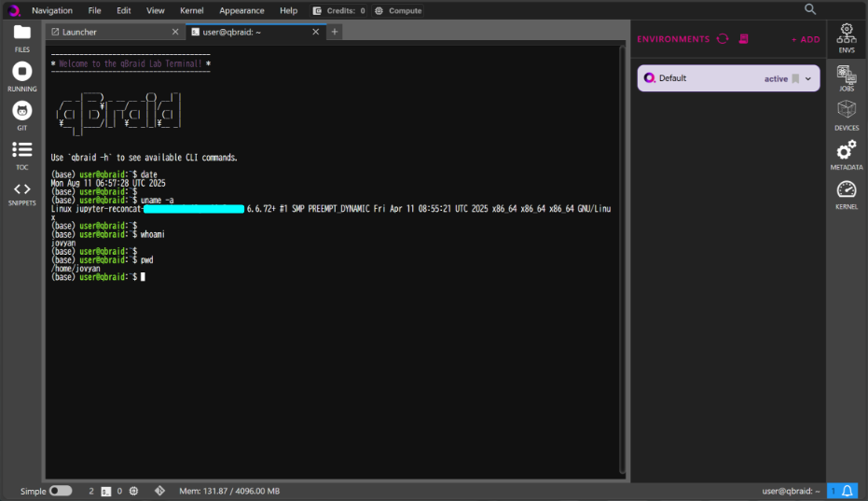Open the notifications bell icon
Image resolution: width=868 pixels, height=501 pixels.
click(x=847, y=491)
